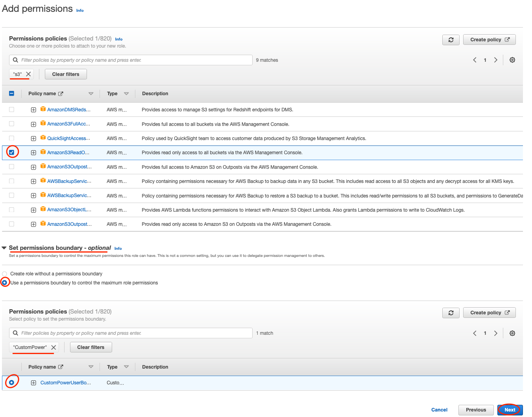Remove the "s3" filter tag
This screenshot has height=417, width=532.
28,74
